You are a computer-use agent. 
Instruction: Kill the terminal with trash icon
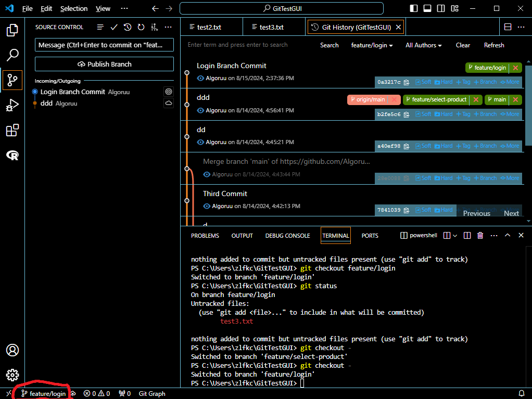coord(480,235)
